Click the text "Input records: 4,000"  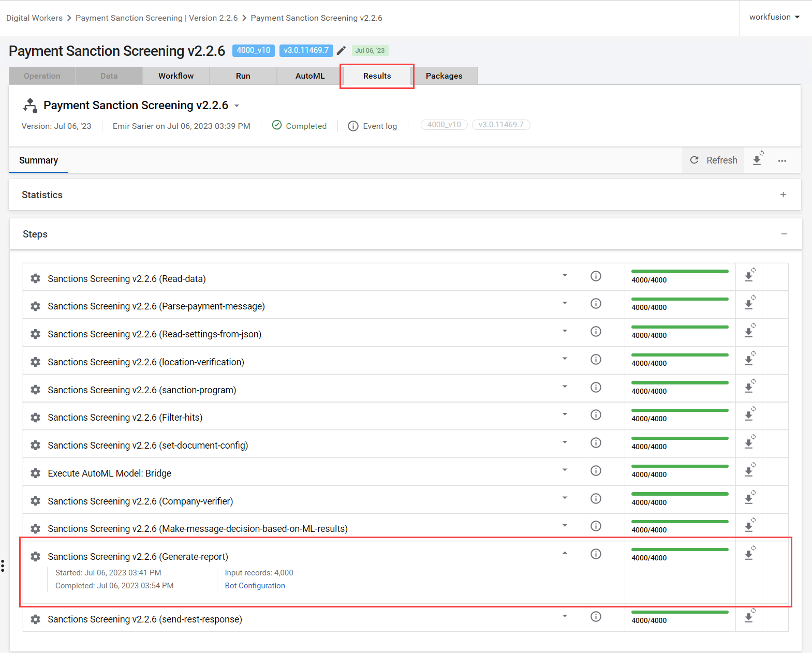click(x=259, y=573)
